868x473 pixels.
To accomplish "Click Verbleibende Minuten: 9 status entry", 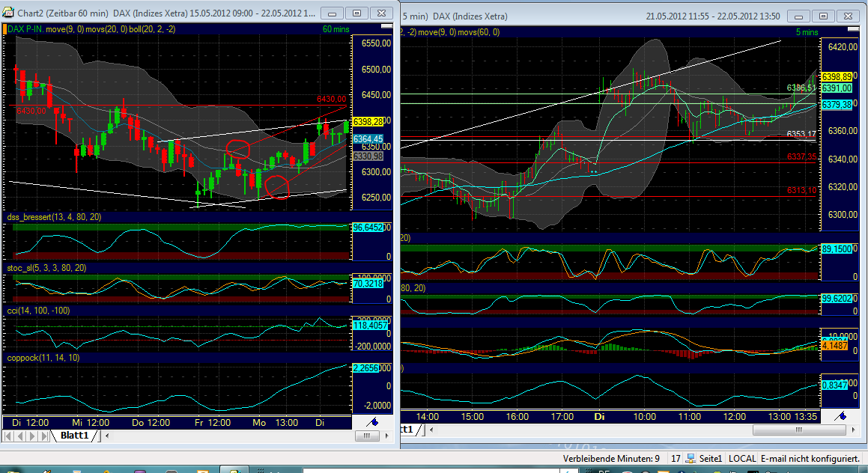I will (611, 459).
